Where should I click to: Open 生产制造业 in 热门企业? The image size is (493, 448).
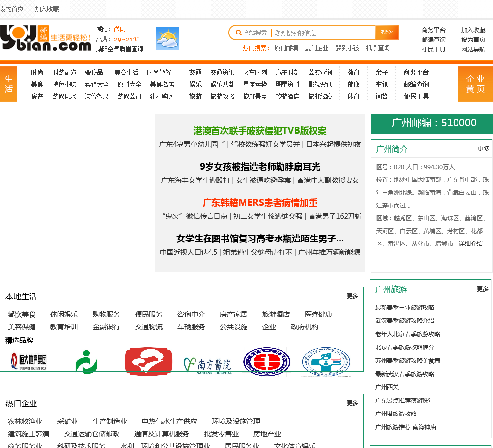pos(110,421)
